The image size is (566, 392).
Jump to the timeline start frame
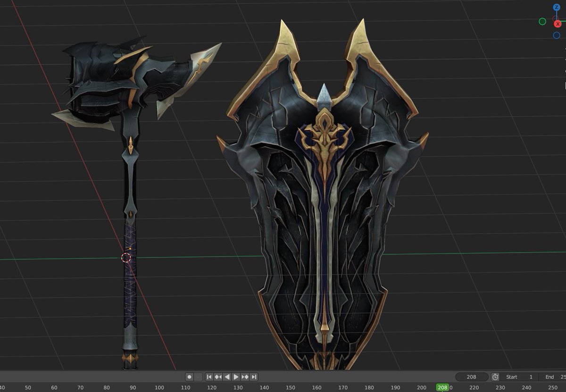click(209, 377)
